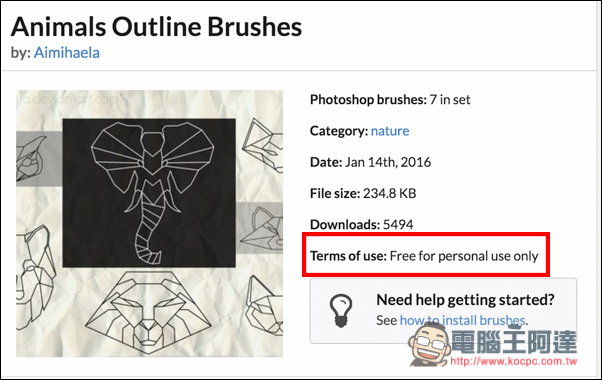The width and height of the screenshot is (602, 380).
Task: Select the wolf outline brush in preview
Action: pyautogui.click(x=35, y=278)
